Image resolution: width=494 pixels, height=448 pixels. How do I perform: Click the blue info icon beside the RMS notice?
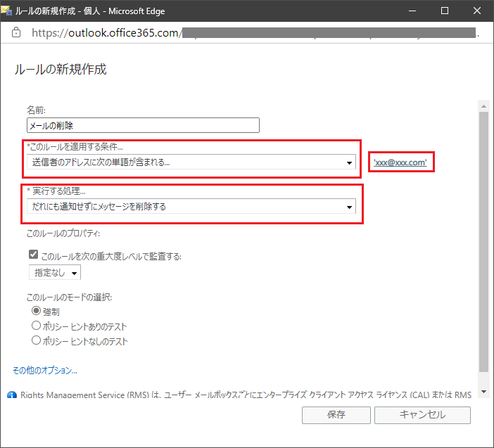point(12,395)
